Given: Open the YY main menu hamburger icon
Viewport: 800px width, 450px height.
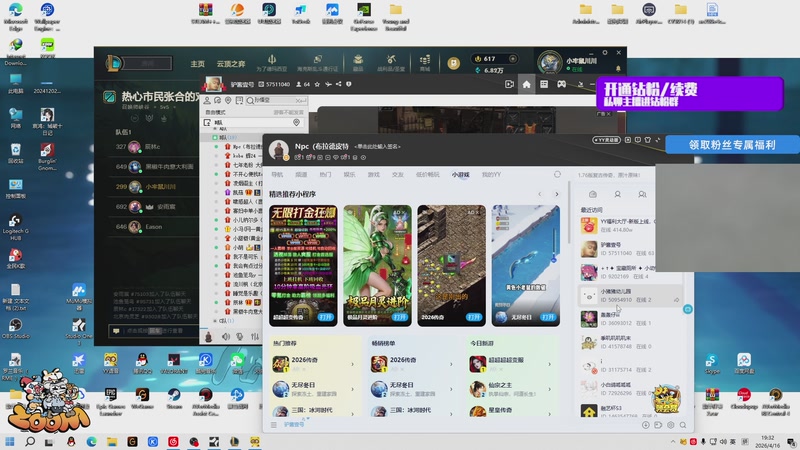Looking at the screenshot, I should click(274, 424).
